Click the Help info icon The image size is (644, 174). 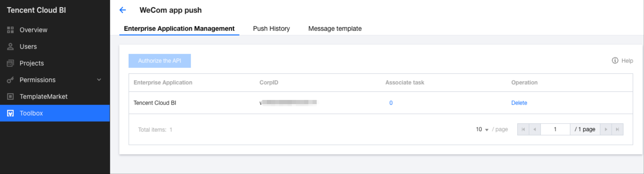pyautogui.click(x=615, y=61)
